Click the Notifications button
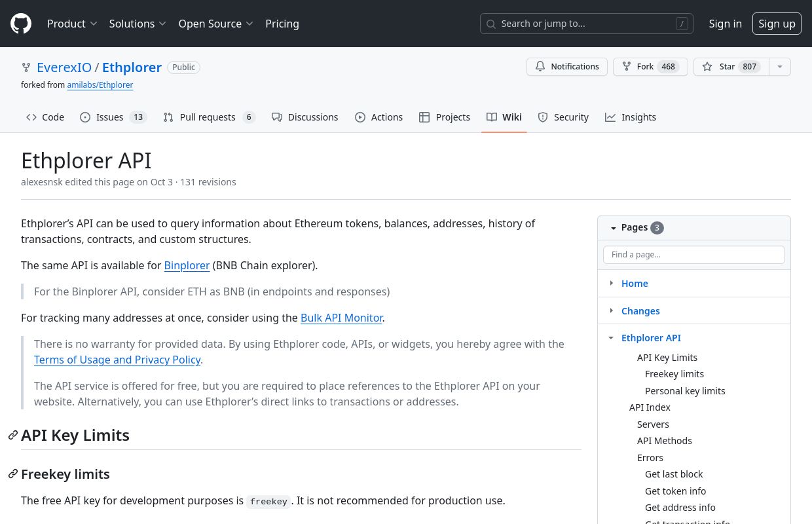The height and width of the screenshot is (524, 812). [x=567, y=67]
